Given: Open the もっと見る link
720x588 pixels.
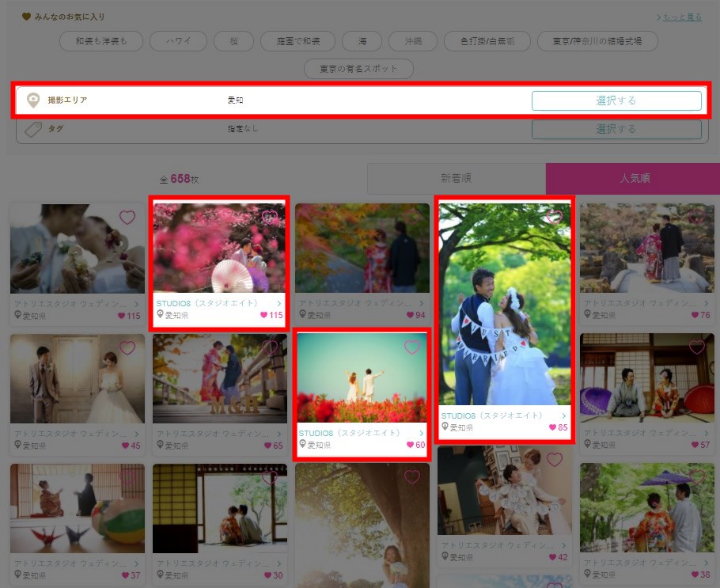Looking at the screenshot, I should (680, 17).
